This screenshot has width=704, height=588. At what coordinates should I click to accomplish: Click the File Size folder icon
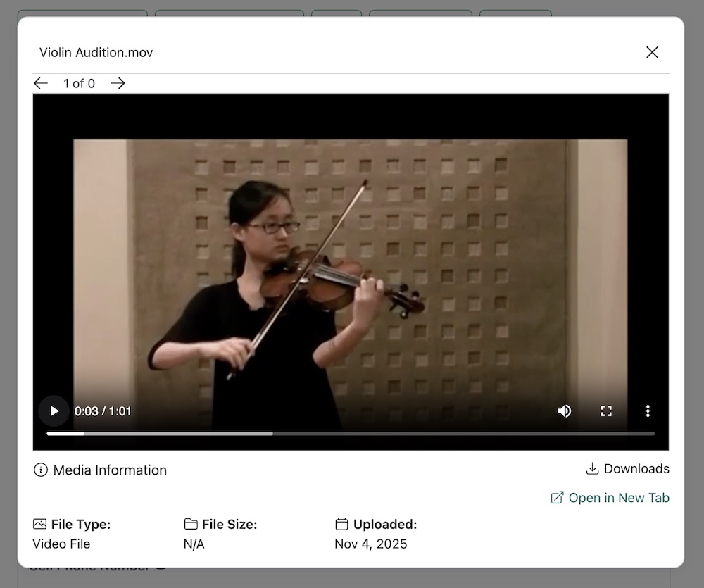(x=190, y=524)
